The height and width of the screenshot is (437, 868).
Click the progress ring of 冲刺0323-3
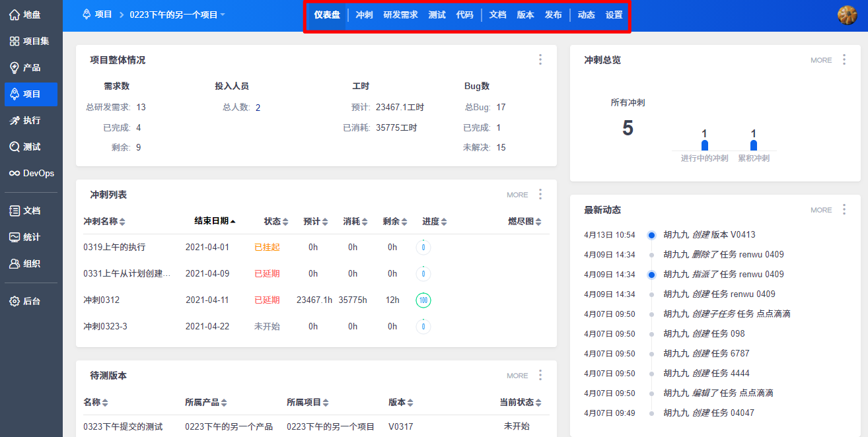pyautogui.click(x=423, y=327)
